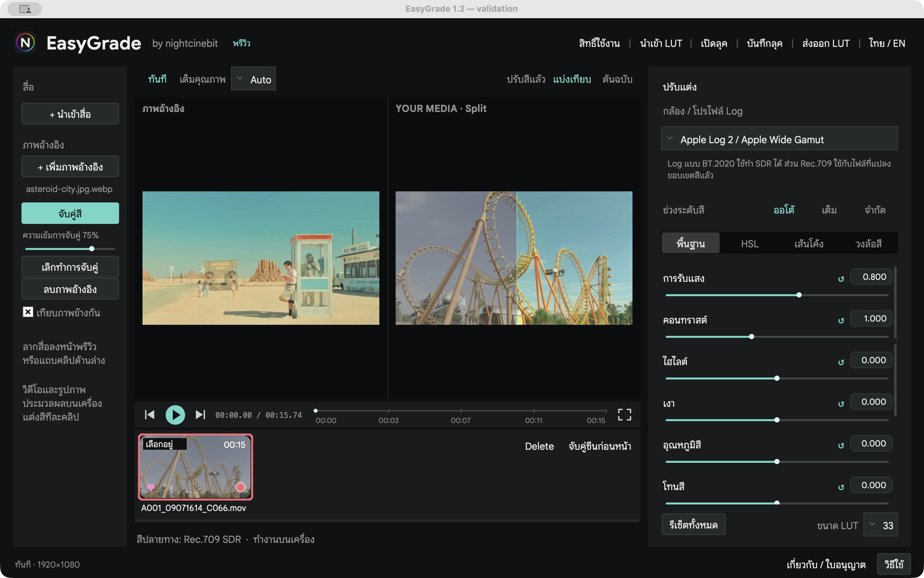Select the A001_09071614_C066.mov clip thumbnail
Viewport: 924px width, 578px height.
pyautogui.click(x=195, y=467)
